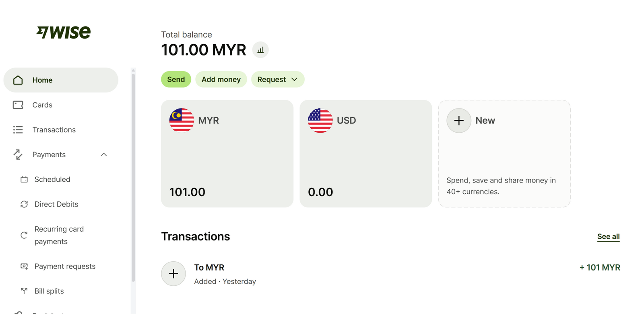
Task: Open Transactions in the sidebar
Action: (54, 130)
